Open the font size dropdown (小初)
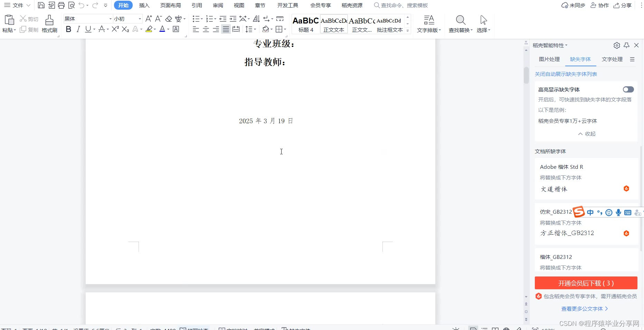 tap(140, 19)
